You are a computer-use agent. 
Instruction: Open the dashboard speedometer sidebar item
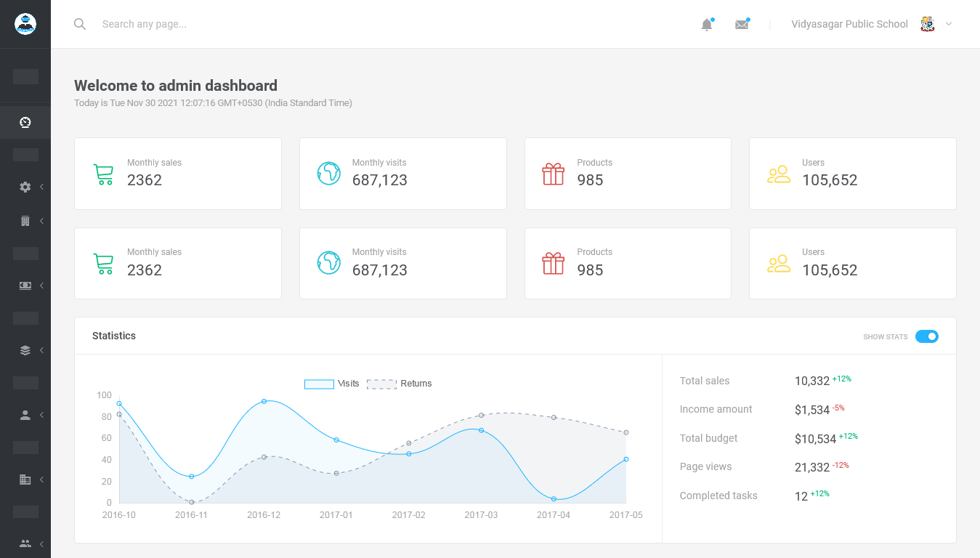tap(25, 123)
